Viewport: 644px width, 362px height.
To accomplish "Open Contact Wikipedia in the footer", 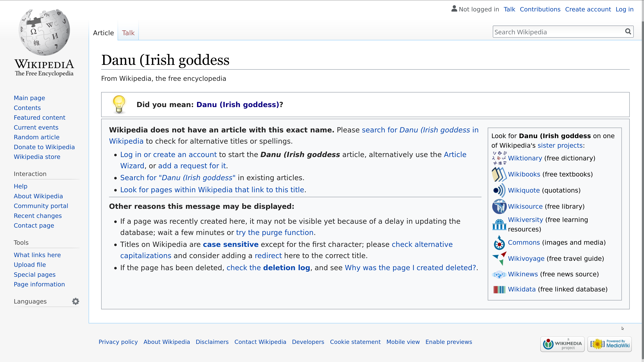I will pos(260,342).
